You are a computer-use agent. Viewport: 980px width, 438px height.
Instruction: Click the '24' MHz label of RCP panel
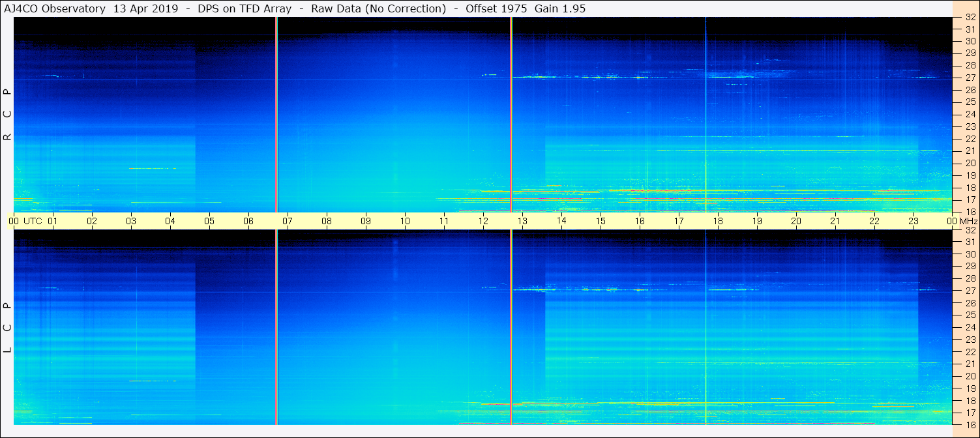pos(970,114)
